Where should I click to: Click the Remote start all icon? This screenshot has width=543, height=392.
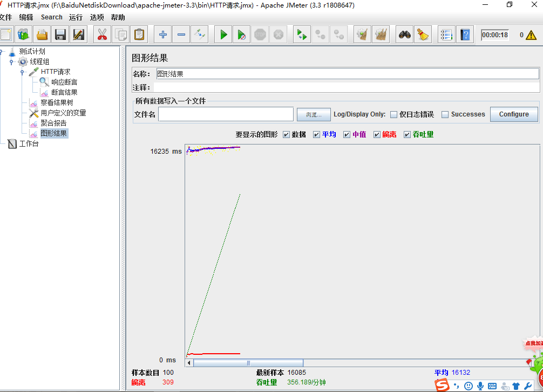302,35
